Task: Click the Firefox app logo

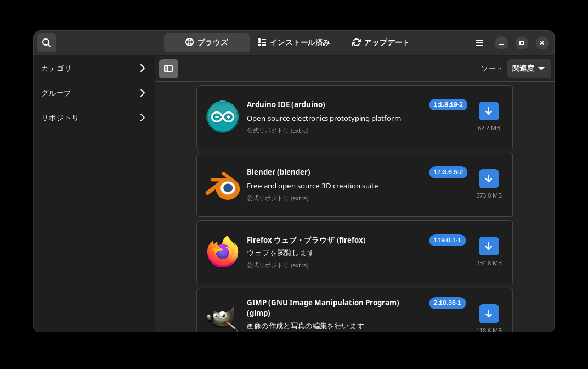Action: pyautogui.click(x=223, y=252)
